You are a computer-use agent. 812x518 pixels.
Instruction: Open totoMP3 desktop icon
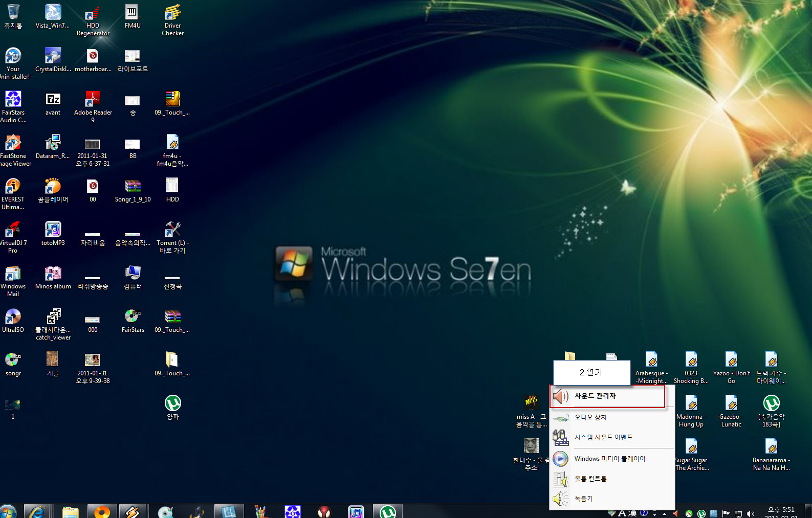[x=53, y=234]
